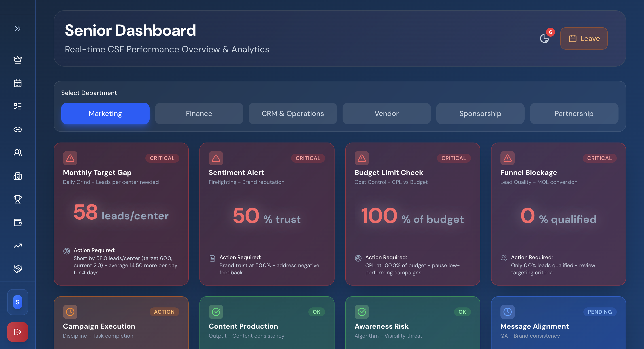
Task: Open the checklist tasks sidebar icon
Action: pyautogui.click(x=17, y=106)
